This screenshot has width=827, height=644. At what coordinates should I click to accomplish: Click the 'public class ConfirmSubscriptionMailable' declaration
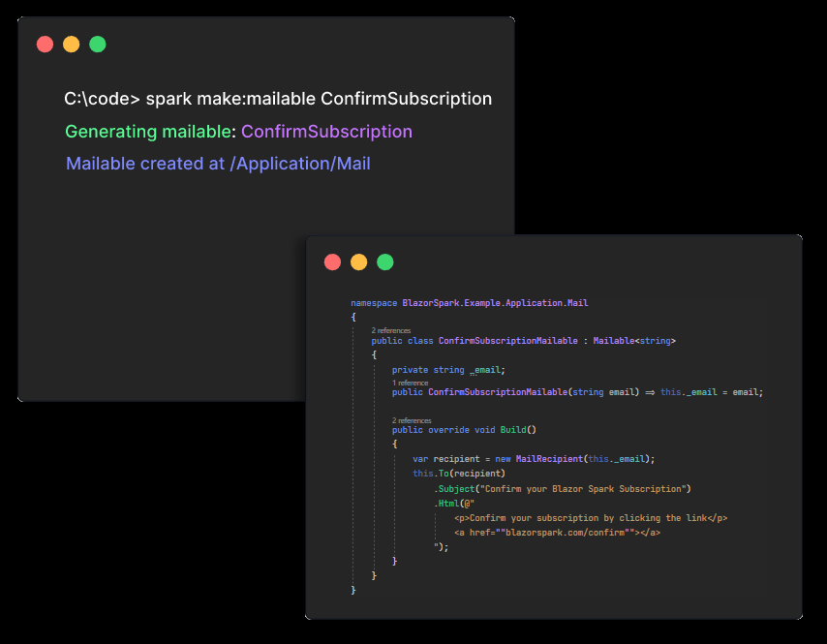tap(475, 341)
